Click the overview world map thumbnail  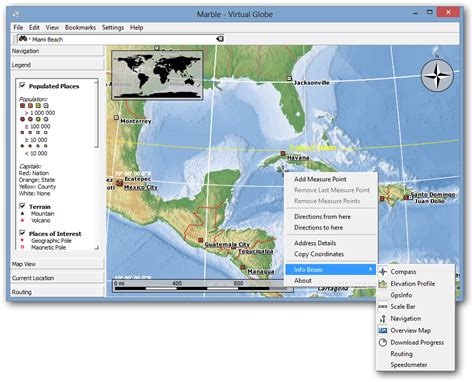tap(157, 75)
